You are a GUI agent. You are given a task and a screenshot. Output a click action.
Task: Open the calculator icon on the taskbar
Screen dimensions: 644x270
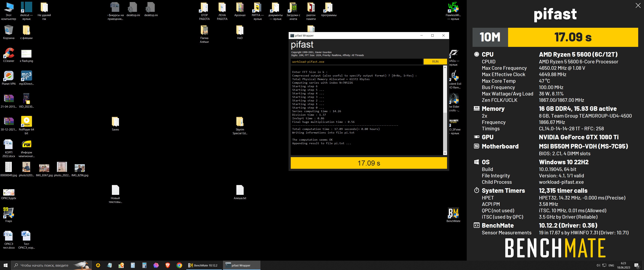tap(144, 265)
